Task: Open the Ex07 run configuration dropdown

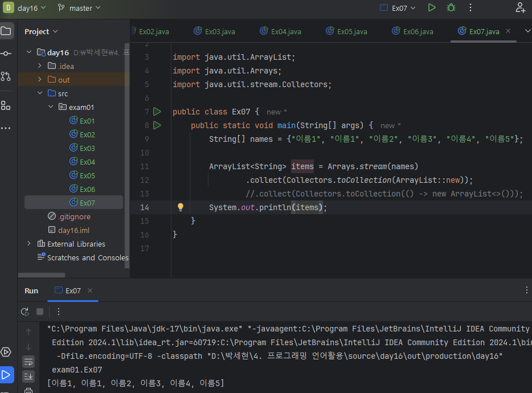Action: pos(398,8)
